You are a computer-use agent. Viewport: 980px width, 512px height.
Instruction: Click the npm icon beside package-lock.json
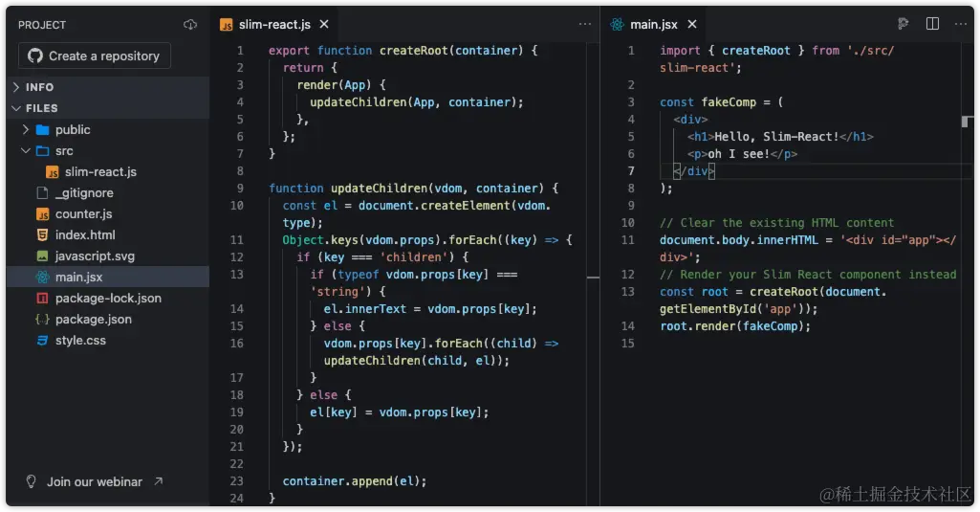click(42, 299)
